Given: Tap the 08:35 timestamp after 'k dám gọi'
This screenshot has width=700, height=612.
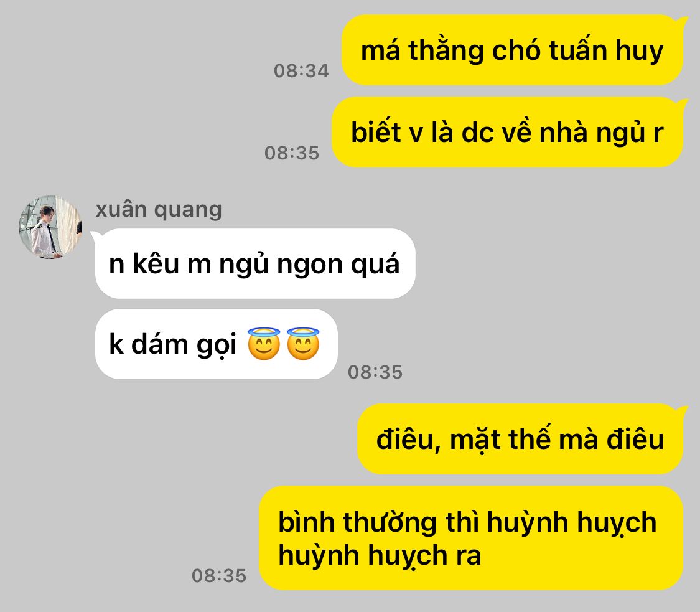Looking at the screenshot, I should pos(375,372).
